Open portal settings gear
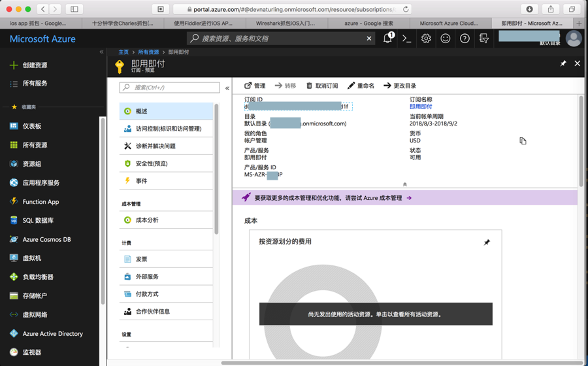This screenshot has height=366, width=588. tap(426, 39)
